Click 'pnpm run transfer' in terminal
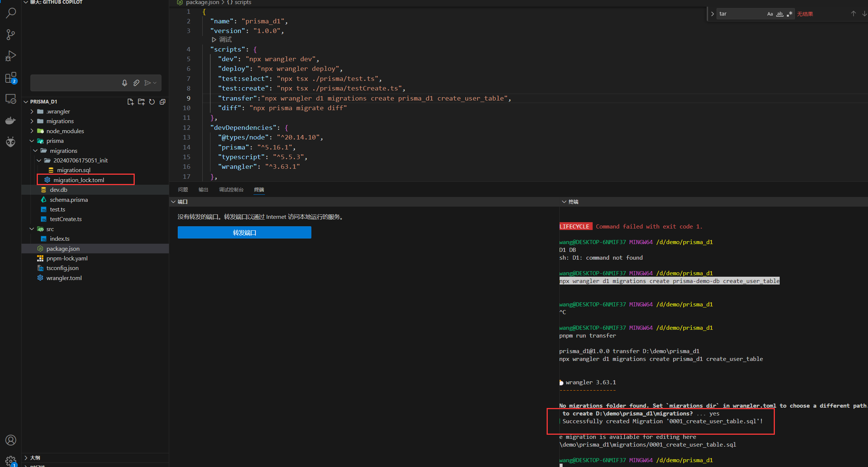Image resolution: width=868 pixels, height=467 pixels. (x=587, y=336)
